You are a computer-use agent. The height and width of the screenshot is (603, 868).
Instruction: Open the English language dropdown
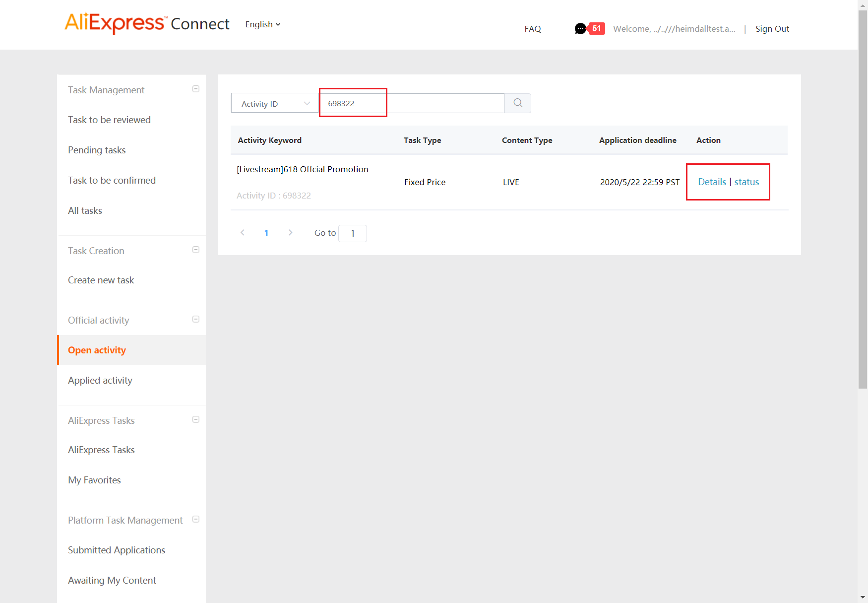coord(263,24)
